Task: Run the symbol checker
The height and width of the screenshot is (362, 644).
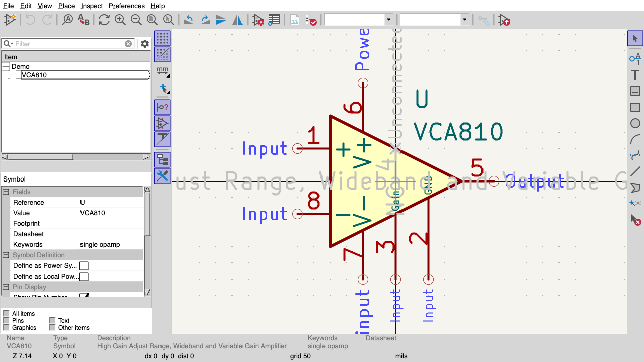Action: [x=311, y=20]
